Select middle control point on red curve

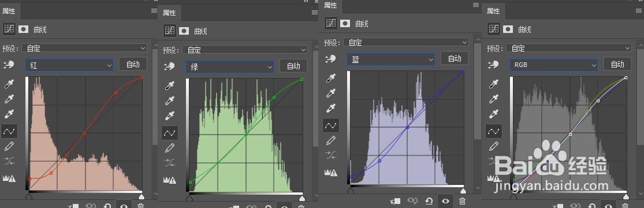click(x=84, y=133)
